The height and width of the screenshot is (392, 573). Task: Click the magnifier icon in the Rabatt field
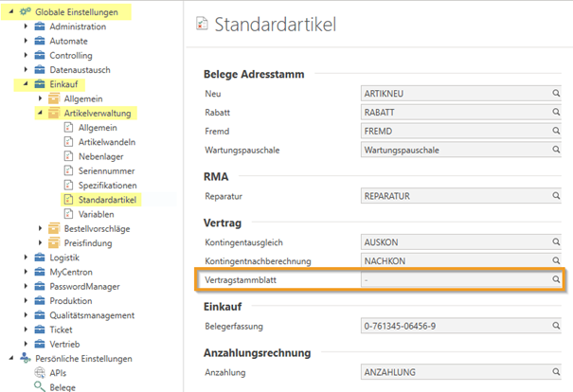557,113
